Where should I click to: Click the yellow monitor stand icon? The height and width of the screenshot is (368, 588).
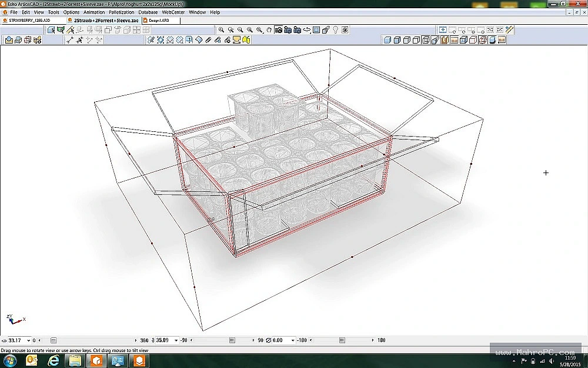click(236, 39)
